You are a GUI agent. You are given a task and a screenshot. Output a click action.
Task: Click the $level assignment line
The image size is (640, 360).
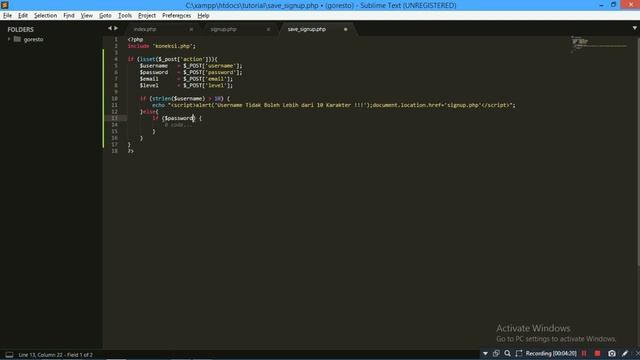[186, 85]
